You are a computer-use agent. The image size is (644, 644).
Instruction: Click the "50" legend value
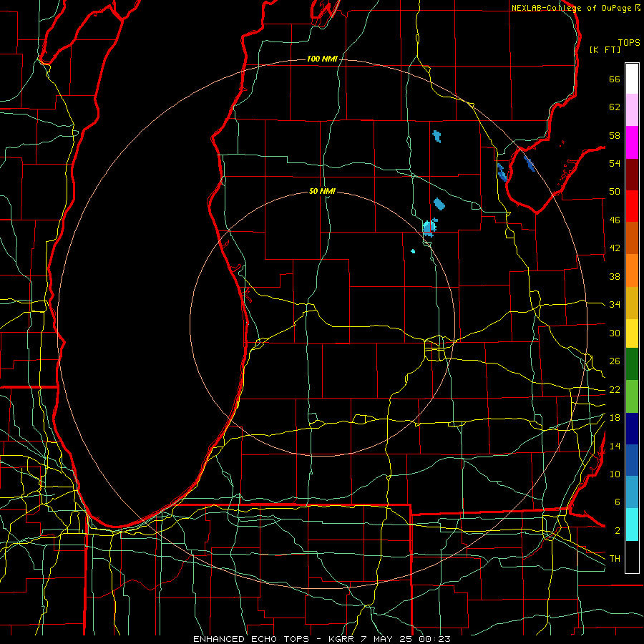coord(615,192)
